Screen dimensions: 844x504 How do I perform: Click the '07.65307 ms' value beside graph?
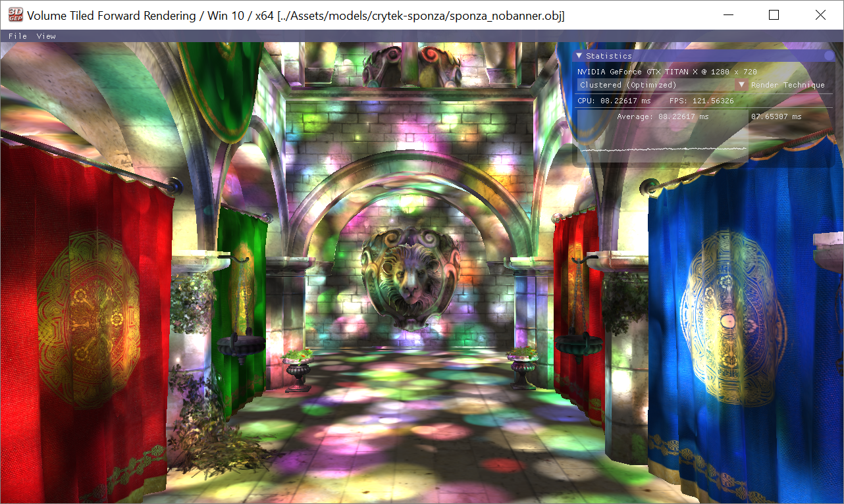click(777, 116)
